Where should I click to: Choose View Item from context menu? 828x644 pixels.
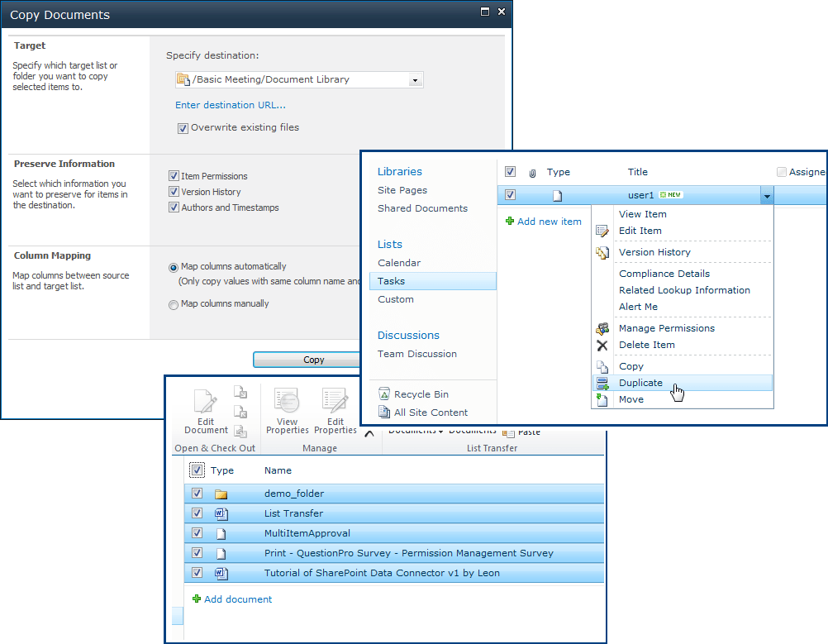643,214
